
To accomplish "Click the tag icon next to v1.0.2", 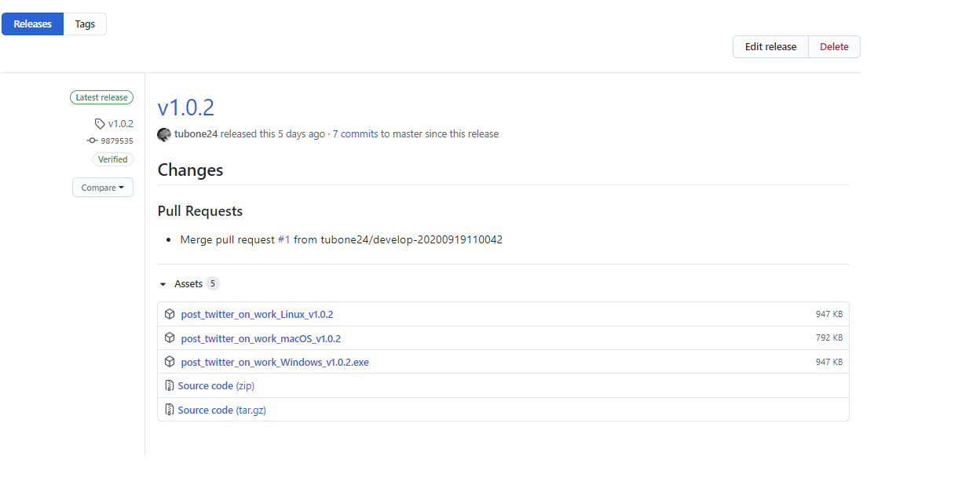I will pyautogui.click(x=101, y=123).
